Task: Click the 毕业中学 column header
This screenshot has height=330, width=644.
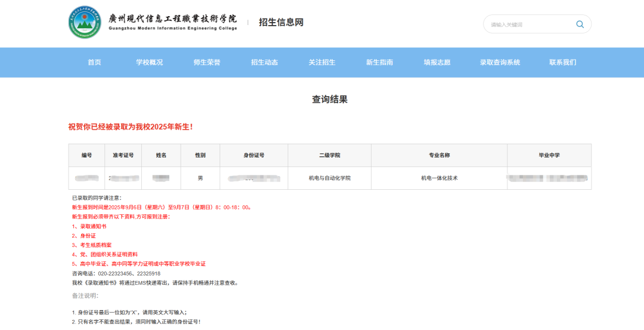Action: tap(549, 155)
